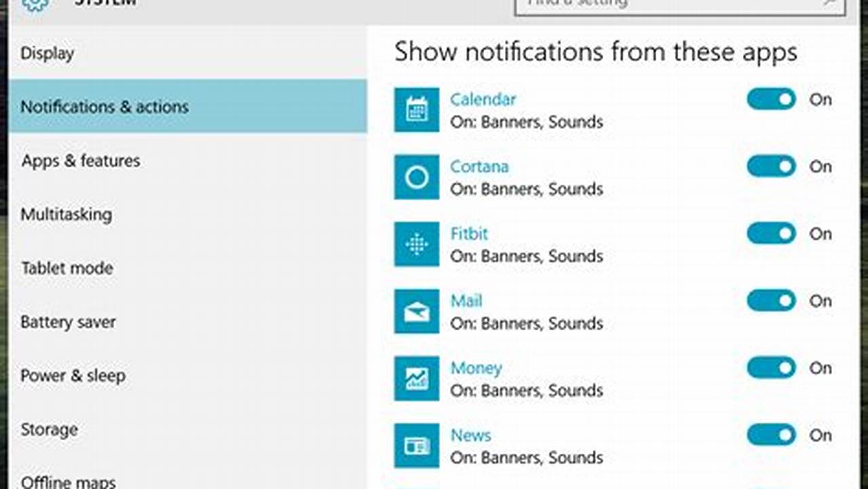Open Cortana notification settings link

(x=479, y=166)
